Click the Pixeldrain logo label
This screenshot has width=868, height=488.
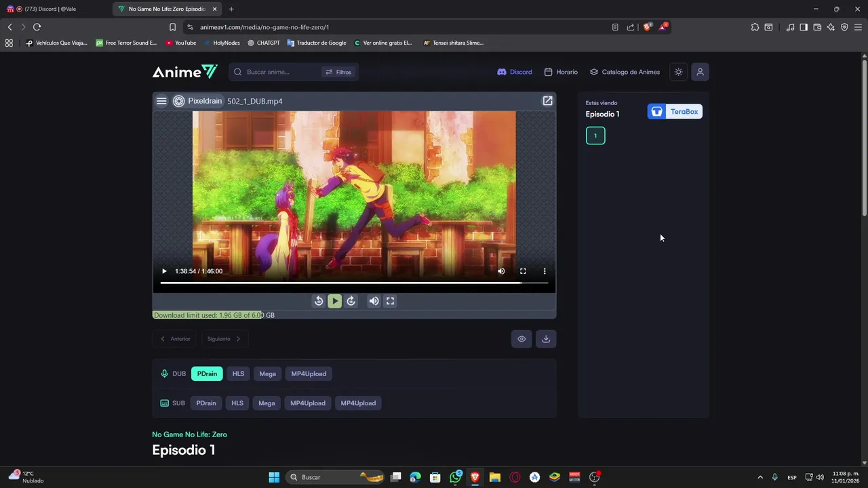click(x=197, y=101)
